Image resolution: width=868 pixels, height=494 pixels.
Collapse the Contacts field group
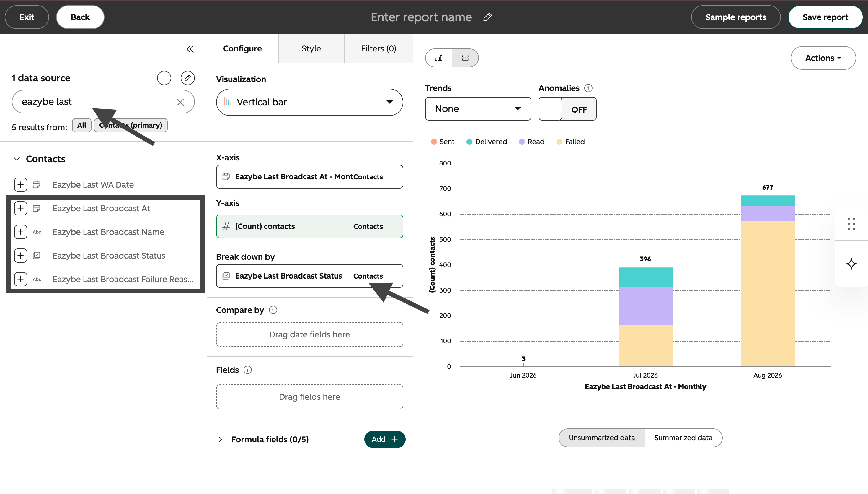tap(17, 159)
